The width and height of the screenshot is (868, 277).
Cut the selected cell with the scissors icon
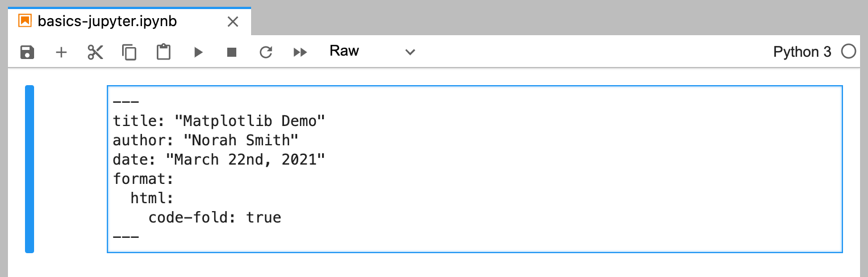[95, 52]
